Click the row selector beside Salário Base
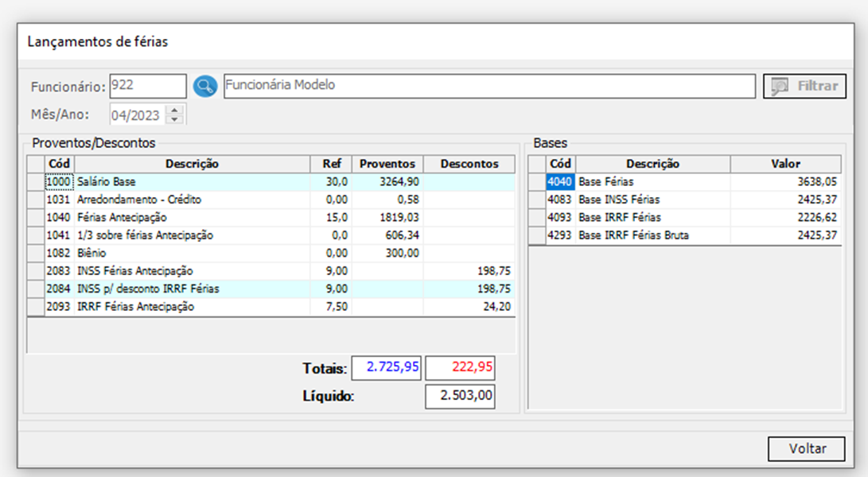 (x=36, y=182)
